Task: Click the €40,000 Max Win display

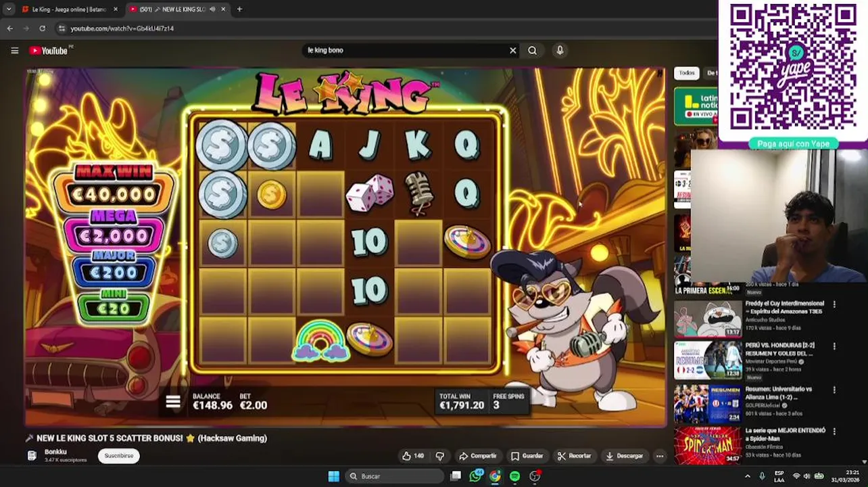Action: (114, 195)
